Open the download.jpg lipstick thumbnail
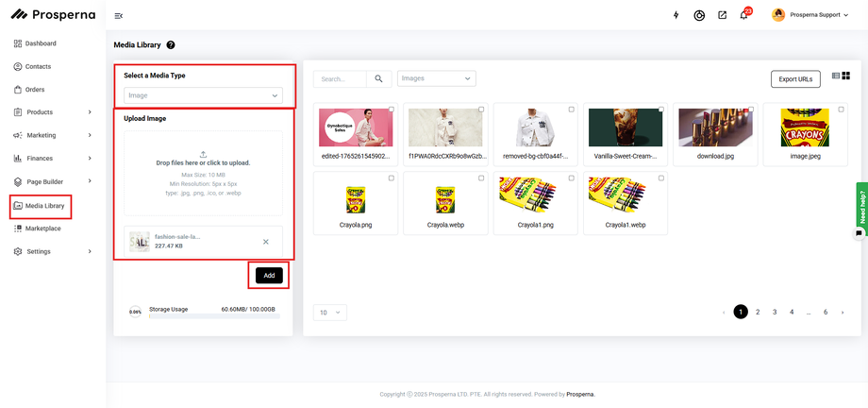Image resolution: width=868 pixels, height=408 pixels. point(716,127)
